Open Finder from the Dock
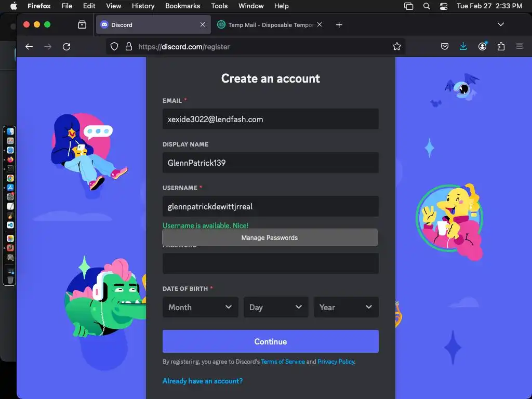Image resolution: width=532 pixels, height=399 pixels. click(x=10, y=131)
